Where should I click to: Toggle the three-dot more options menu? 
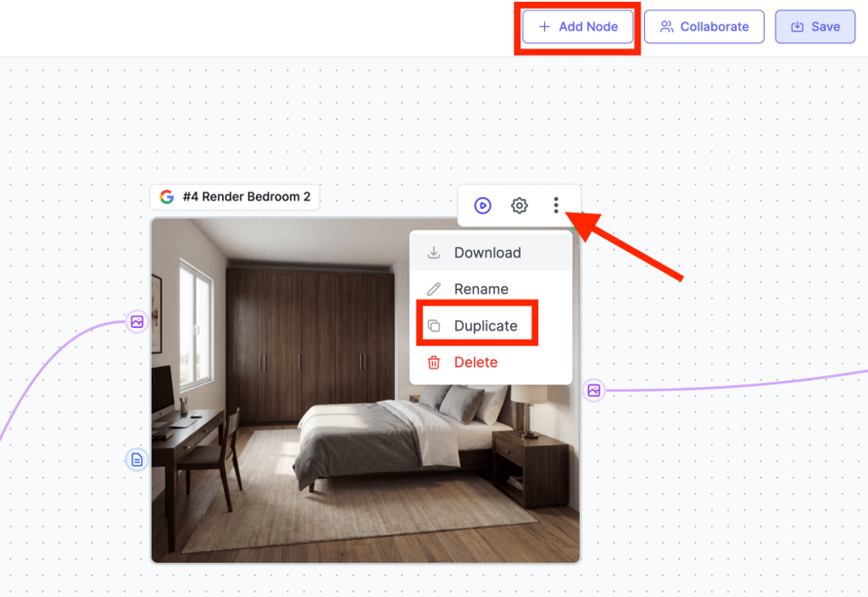pyautogui.click(x=556, y=206)
